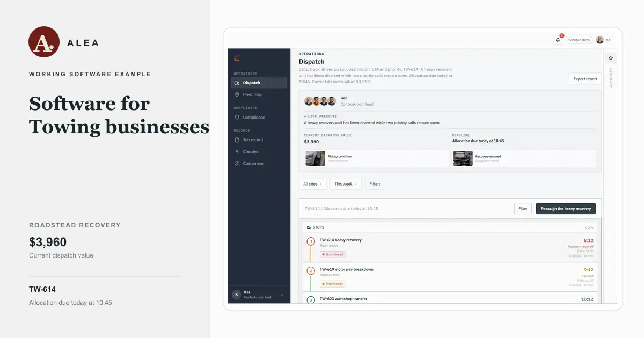This screenshot has width=644, height=338.
Task: Click the Customers people icon
Action: [x=237, y=163]
